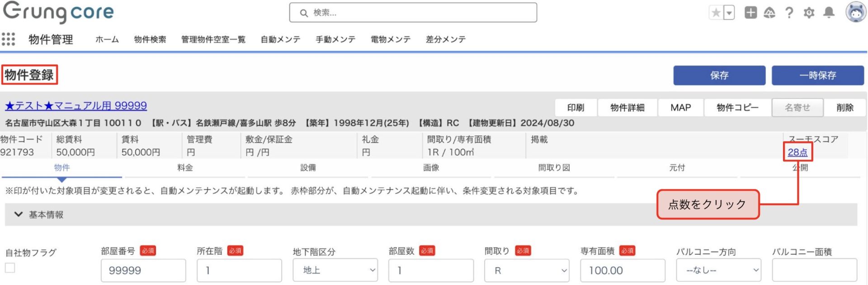Open the 間取り type dropdown
This screenshot has height=285, width=868.
[527, 270]
